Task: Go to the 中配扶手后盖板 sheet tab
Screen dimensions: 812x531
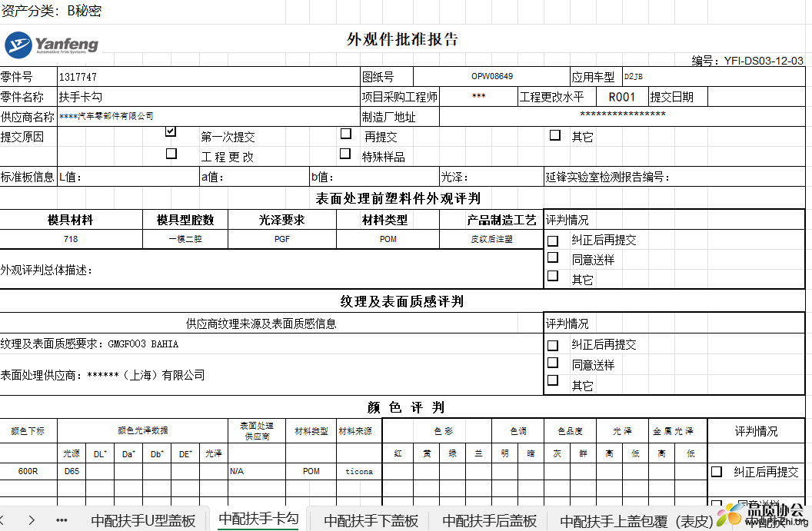Action: tap(489, 520)
